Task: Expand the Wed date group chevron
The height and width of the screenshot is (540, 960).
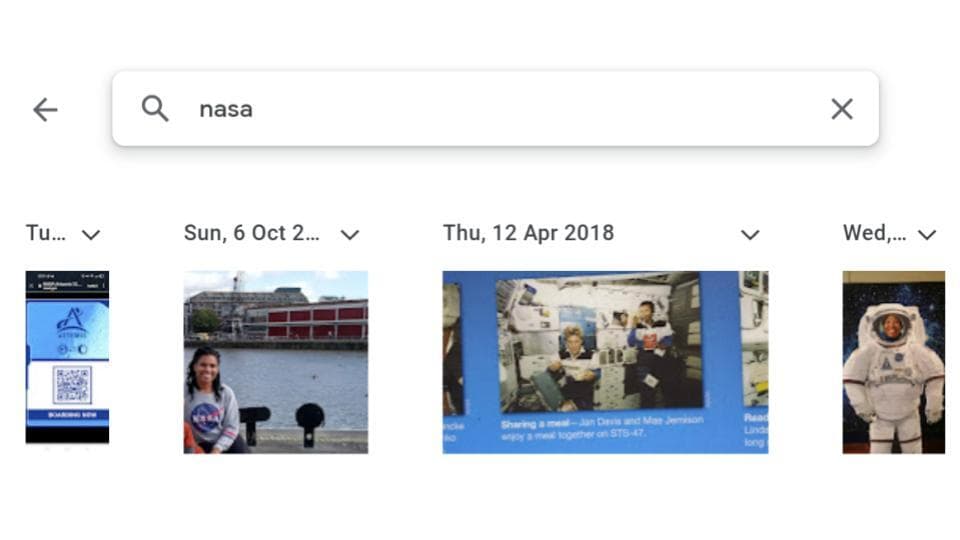Action: point(927,234)
